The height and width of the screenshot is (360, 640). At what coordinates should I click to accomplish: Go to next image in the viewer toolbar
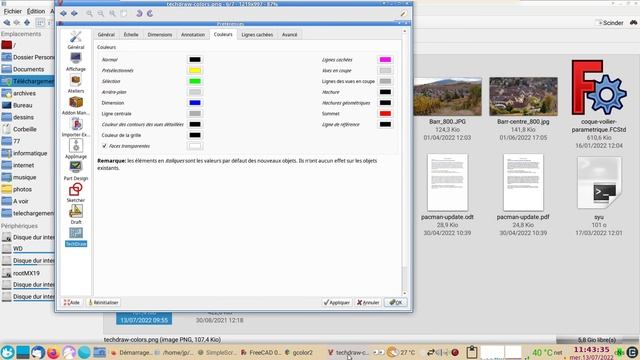[74, 13]
